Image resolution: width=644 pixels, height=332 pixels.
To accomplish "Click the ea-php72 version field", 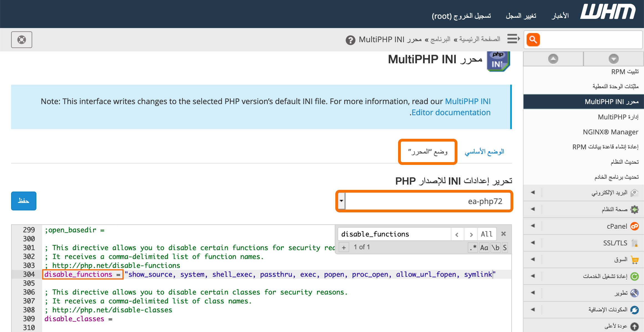I will click(x=427, y=201).
